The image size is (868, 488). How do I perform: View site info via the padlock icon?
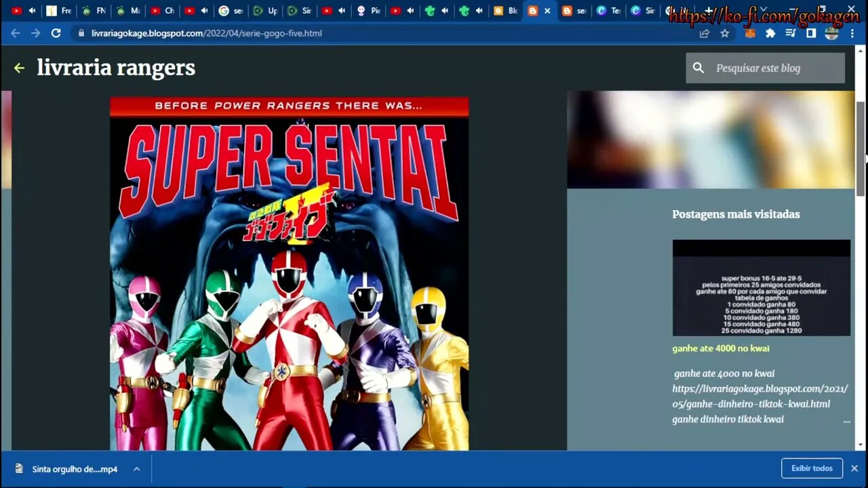click(81, 33)
